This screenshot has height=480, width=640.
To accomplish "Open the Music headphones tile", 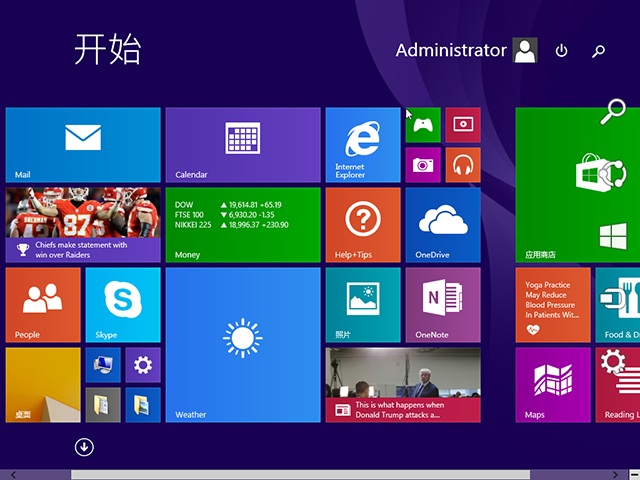I will (x=462, y=165).
